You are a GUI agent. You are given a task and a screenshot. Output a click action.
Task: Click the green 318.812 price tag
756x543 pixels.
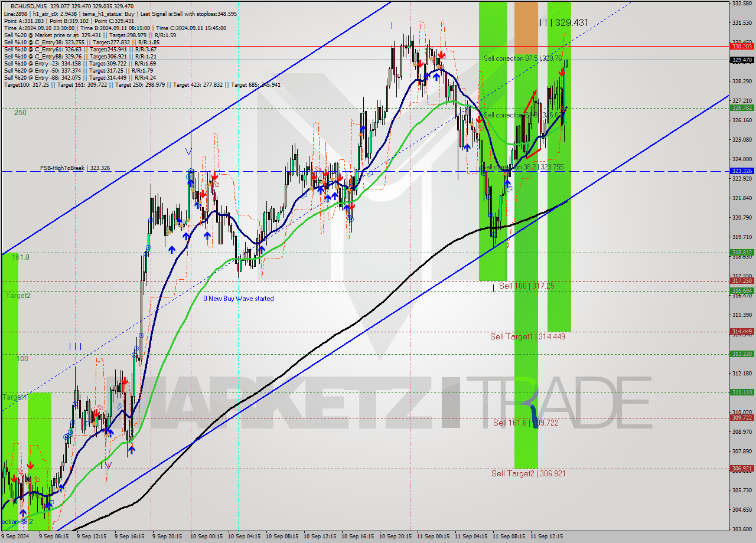click(x=742, y=252)
